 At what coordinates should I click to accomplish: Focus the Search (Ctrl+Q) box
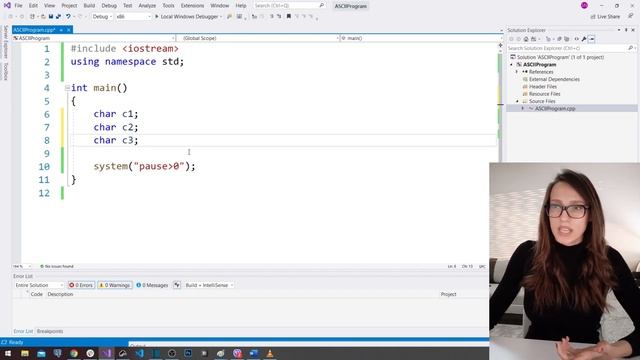(289, 6)
